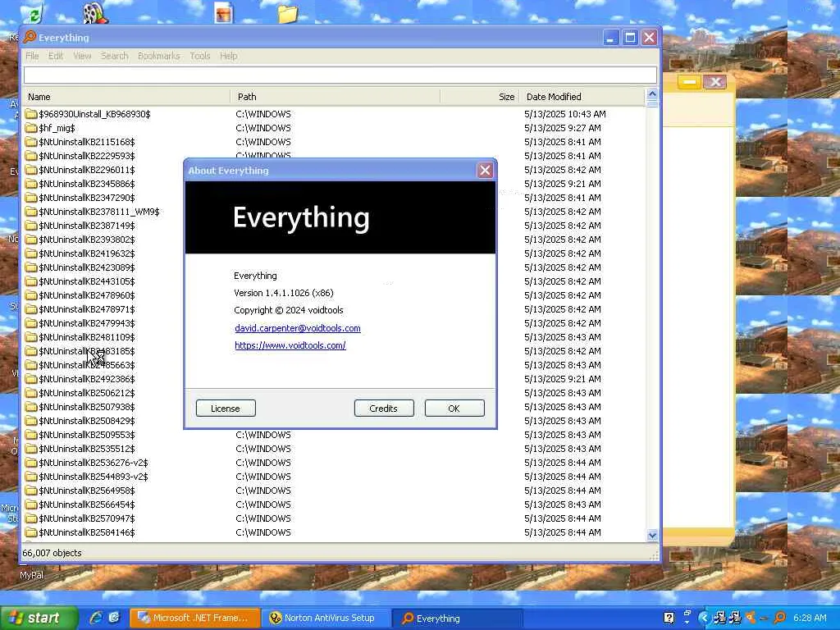The width and height of the screenshot is (840, 630).
Task: Click folder icon of $NtUninstallKB2509553$
Action: tap(31, 435)
